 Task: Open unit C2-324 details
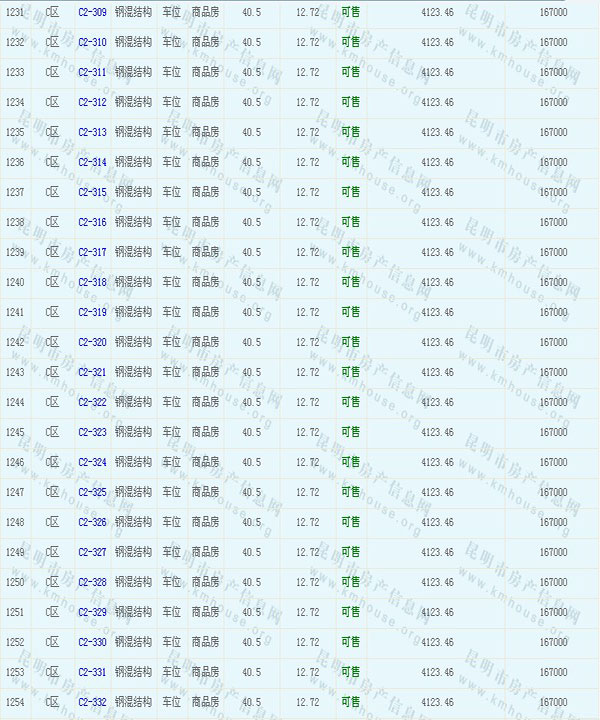click(92, 462)
